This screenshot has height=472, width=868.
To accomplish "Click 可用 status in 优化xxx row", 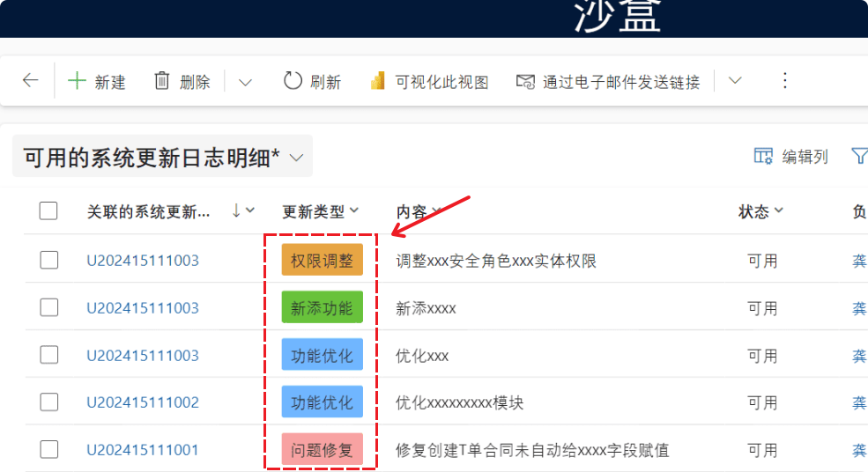I will [762, 355].
